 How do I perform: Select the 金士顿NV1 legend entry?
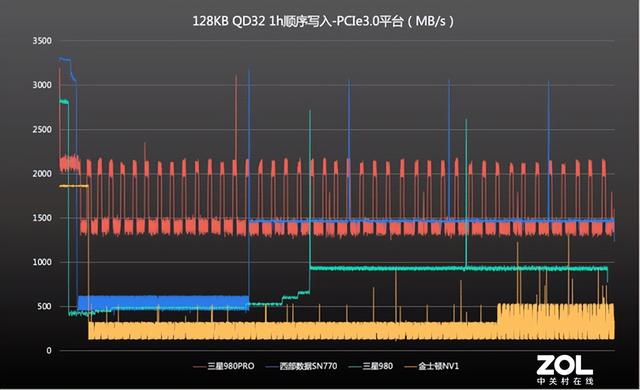tap(431, 366)
